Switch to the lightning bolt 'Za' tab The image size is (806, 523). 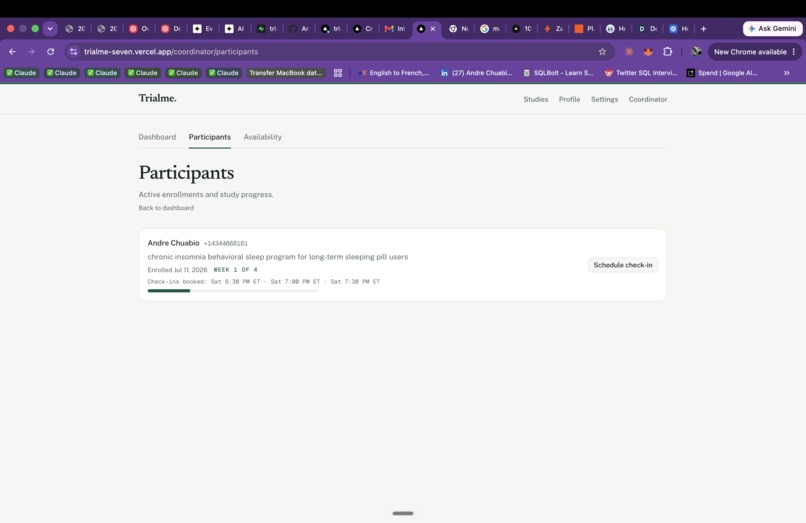click(553, 29)
